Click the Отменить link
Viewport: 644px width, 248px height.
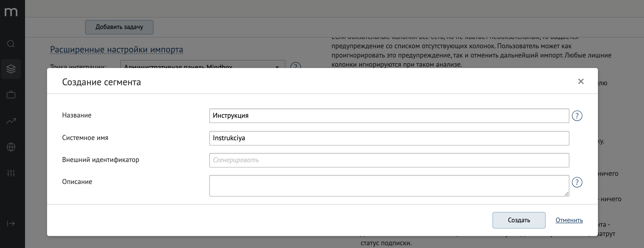pyautogui.click(x=569, y=220)
